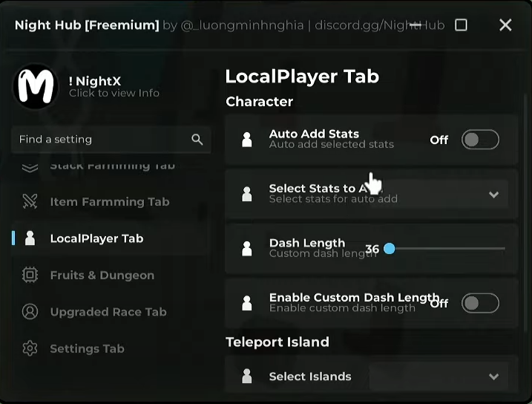This screenshot has height=404, width=532.
Task: Click the search magnifier icon
Action: pos(197,139)
